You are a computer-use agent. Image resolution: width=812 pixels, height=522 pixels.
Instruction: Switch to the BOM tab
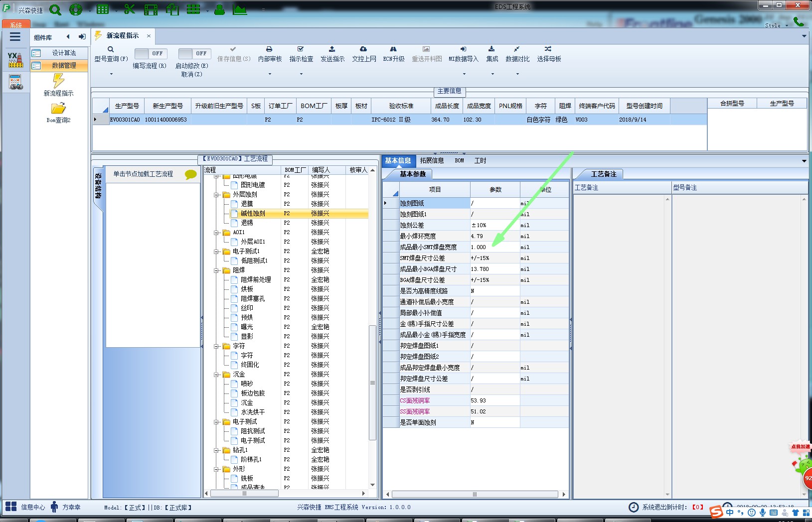point(459,160)
